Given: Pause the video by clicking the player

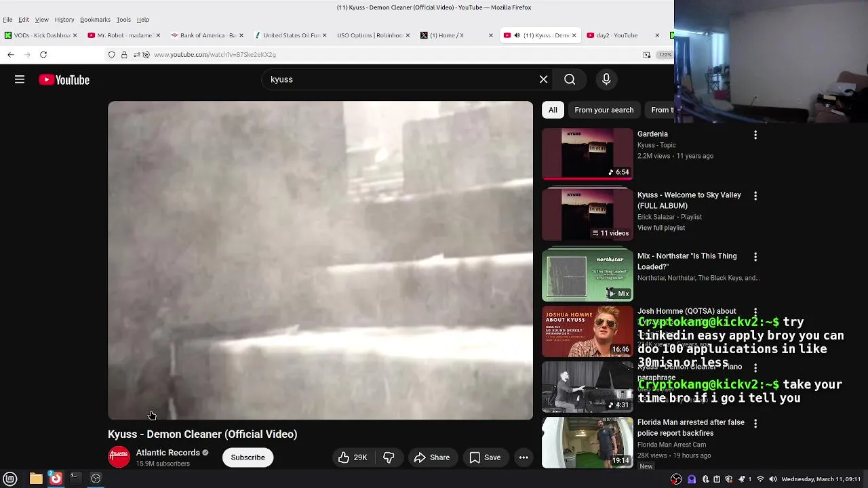Looking at the screenshot, I should click(x=320, y=260).
